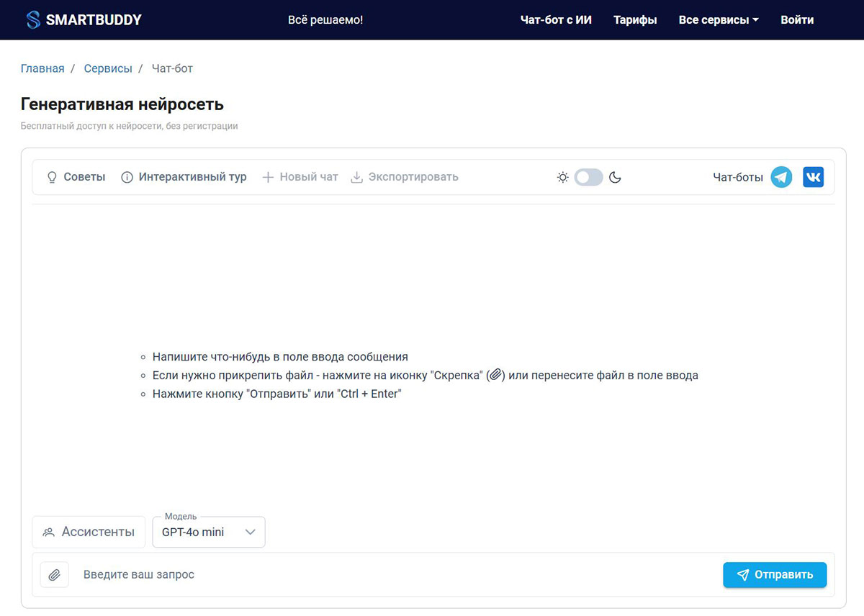The width and height of the screenshot is (864, 616).
Task: Click the chevron on the model selector
Action: [251, 532]
